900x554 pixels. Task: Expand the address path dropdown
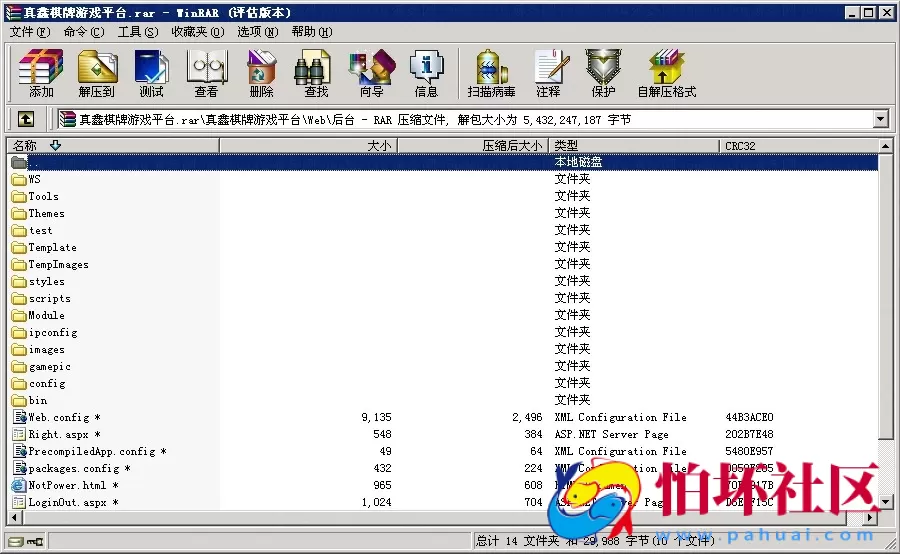click(x=880, y=119)
